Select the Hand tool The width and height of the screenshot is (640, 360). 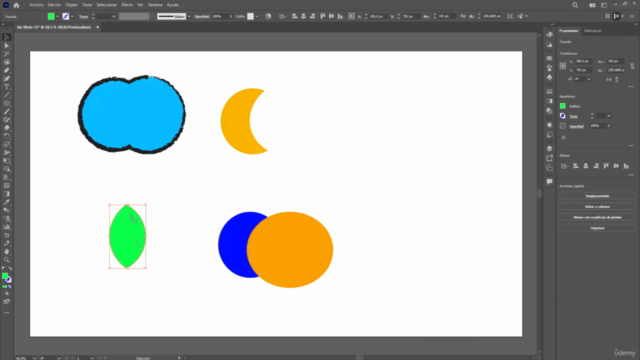pos(7,251)
